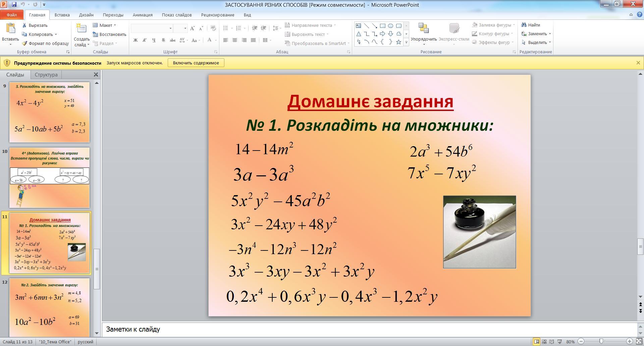Switch to Slide Sorter view in status bar

(544, 342)
